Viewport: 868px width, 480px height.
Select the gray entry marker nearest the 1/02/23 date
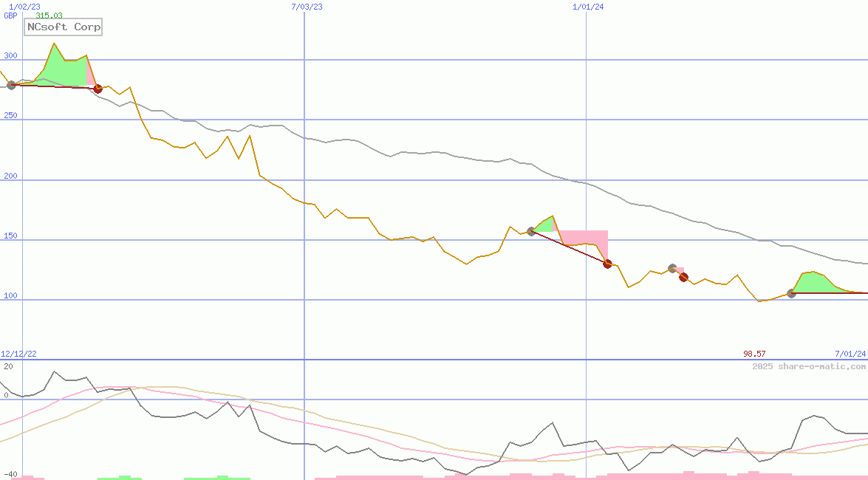coord(11,85)
